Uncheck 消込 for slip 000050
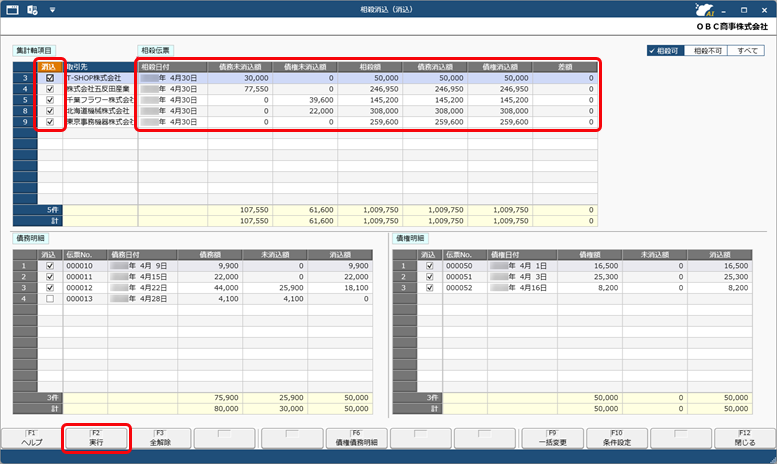777x464 pixels. (430, 266)
